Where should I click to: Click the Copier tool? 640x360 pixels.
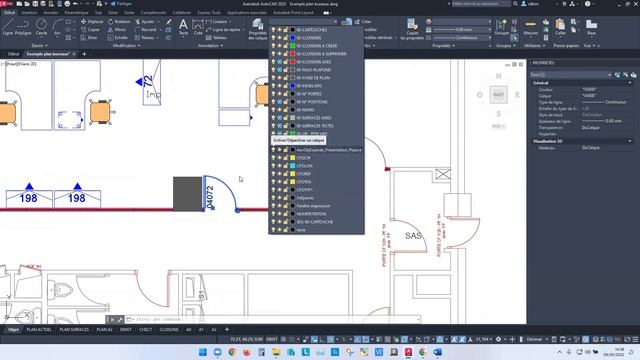click(91, 29)
